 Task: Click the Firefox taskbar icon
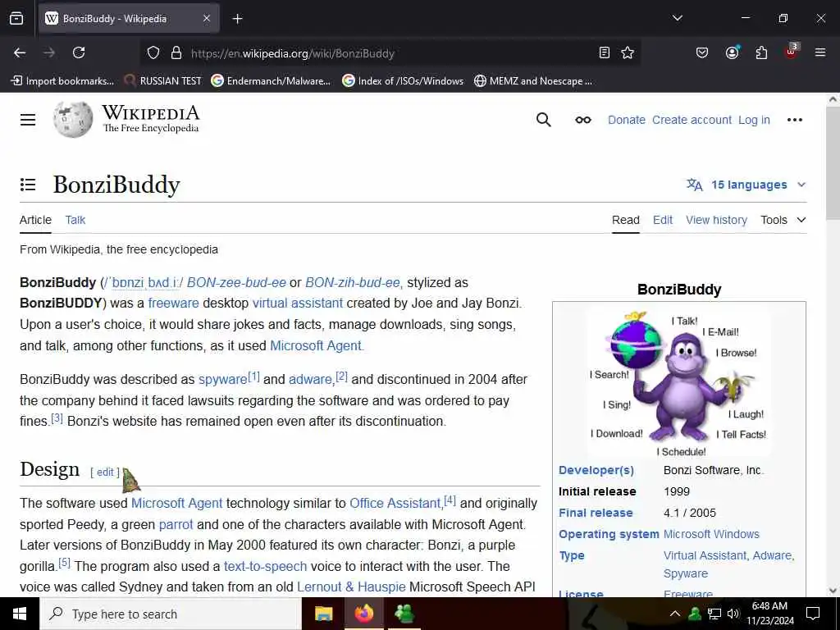pyautogui.click(x=363, y=614)
